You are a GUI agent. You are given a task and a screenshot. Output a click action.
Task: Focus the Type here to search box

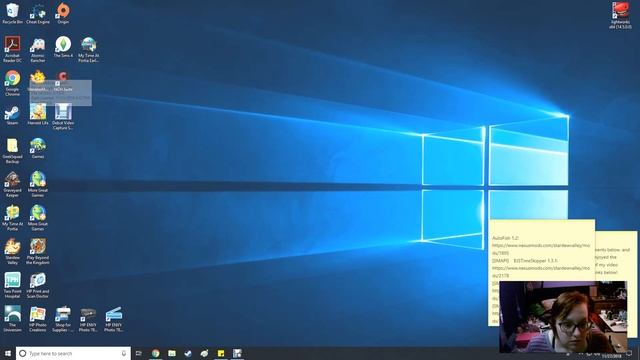pos(73,353)
